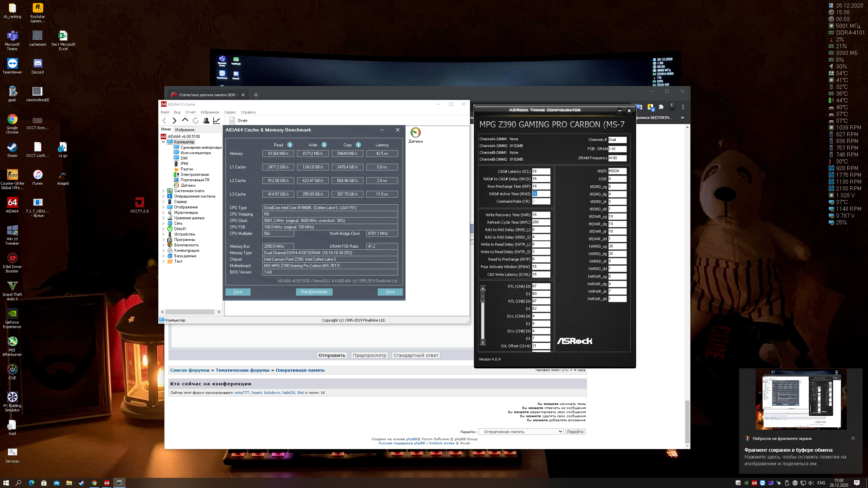Click the taskbar volume speaker icon

tap(811, 483)
